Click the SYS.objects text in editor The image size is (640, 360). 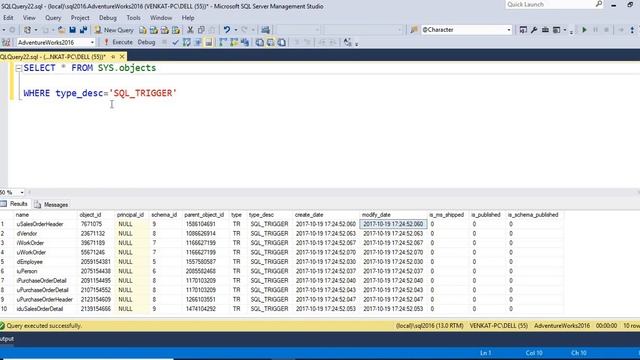click(127, 68)
